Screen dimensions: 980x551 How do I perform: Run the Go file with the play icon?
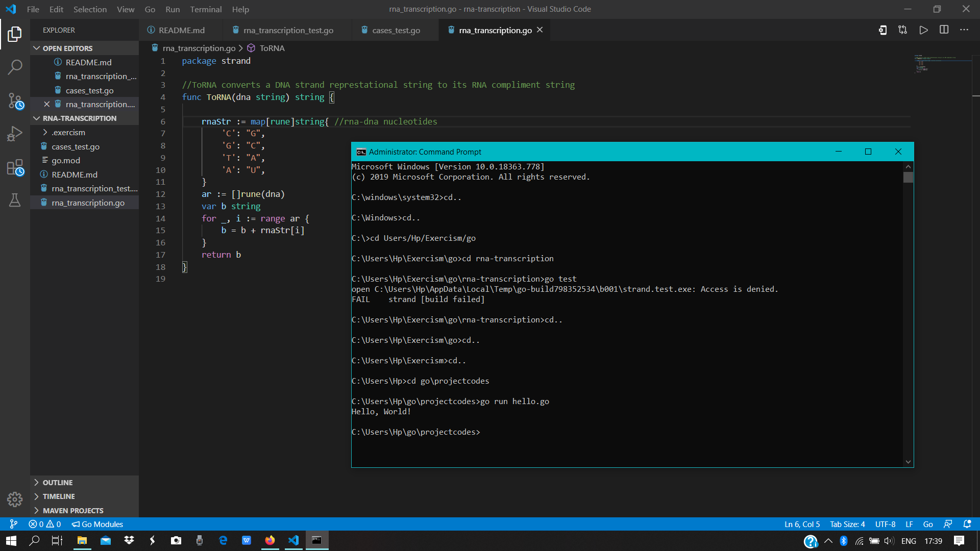pyautogui.click(x=923, y=30)
